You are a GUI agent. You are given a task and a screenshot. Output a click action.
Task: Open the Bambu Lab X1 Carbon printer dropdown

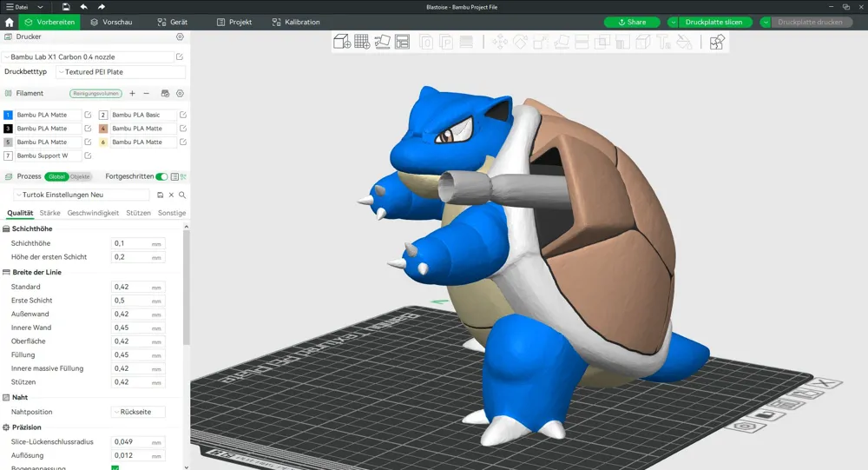click(89, 56)
